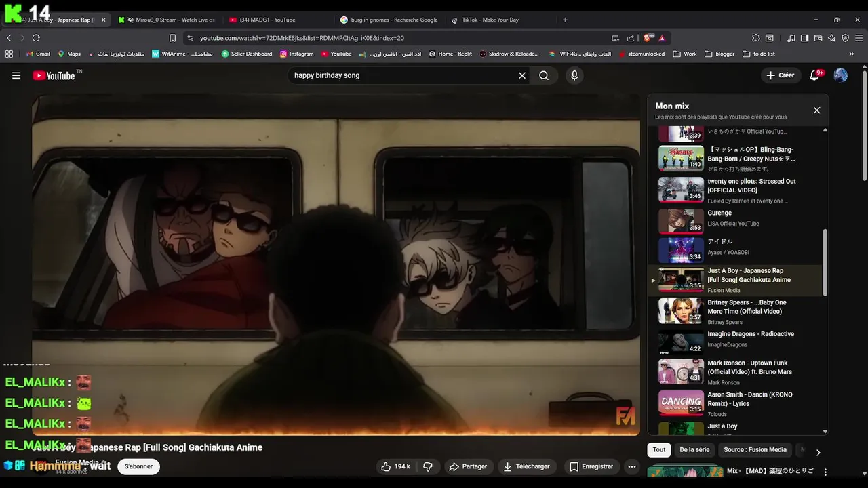The width and height of the screenshot is (868, 488).
Task: Switch to the Mirou0_0 Stream tab
Action: pos(166,20)
